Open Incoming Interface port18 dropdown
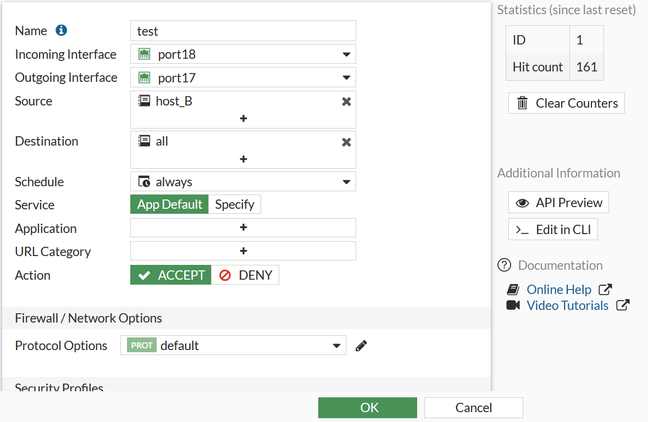The image size is (648, 422). (243, 54)
